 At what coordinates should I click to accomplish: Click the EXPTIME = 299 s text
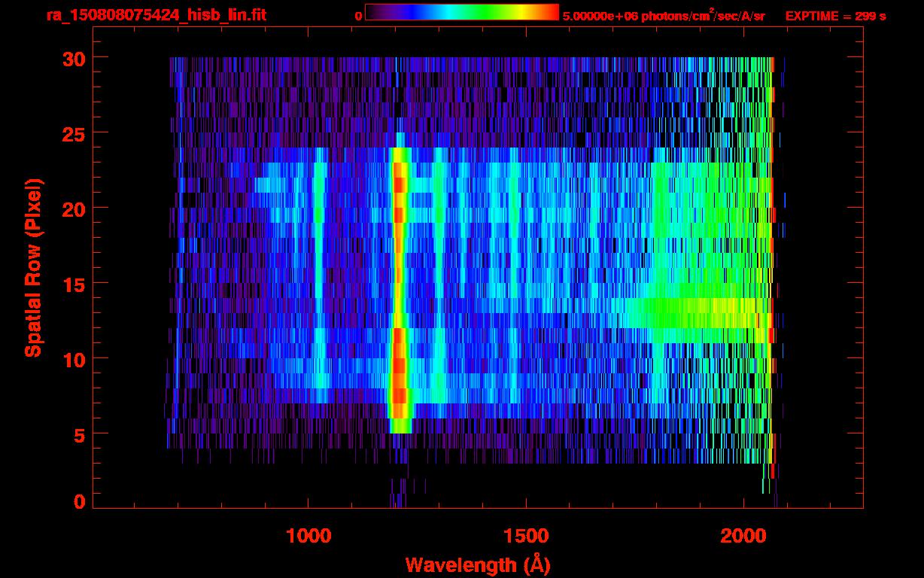pos(835,16)
